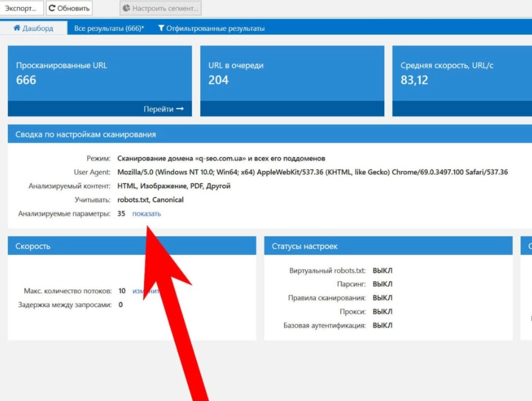Collapse Сводка по настройкам сканирования header
The width and height of the screenshot is (532, 401).
(265, 134)
